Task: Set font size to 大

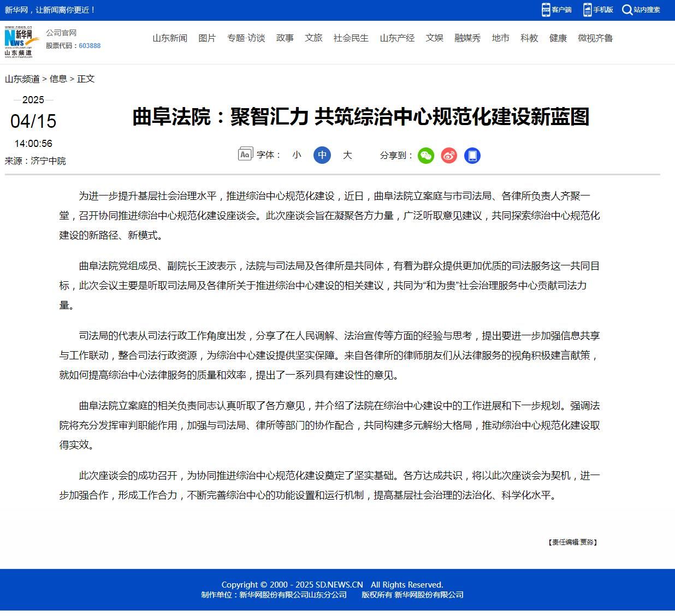Action: [347, 155]
